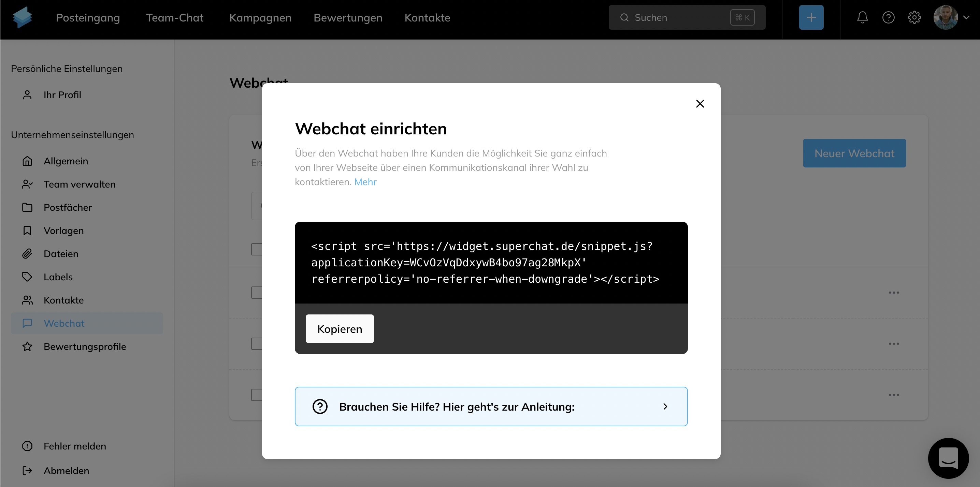This screenshot has width=980, height=487.
Task: Click Neuer Webchat button
Action: (x=854, y=153)
